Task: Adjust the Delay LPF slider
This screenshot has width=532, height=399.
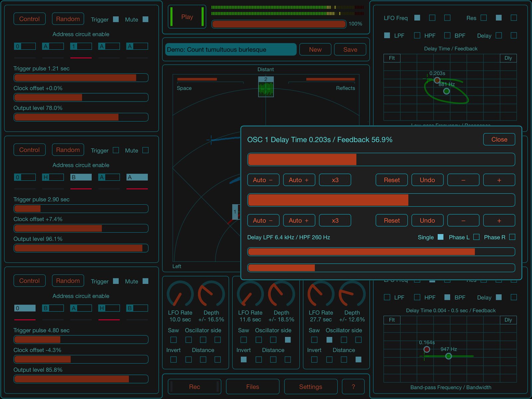Action: click(x=381, y=252)
